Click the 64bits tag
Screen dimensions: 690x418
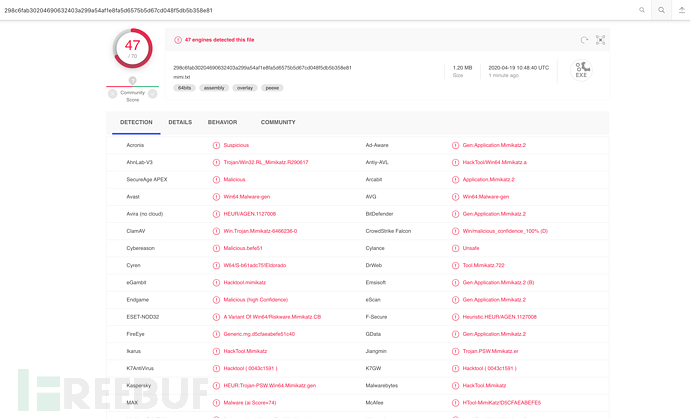tap(184, 88)
